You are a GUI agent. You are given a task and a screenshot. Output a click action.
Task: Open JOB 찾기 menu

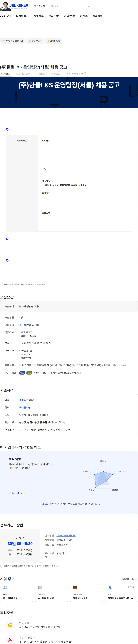point(5,16)
